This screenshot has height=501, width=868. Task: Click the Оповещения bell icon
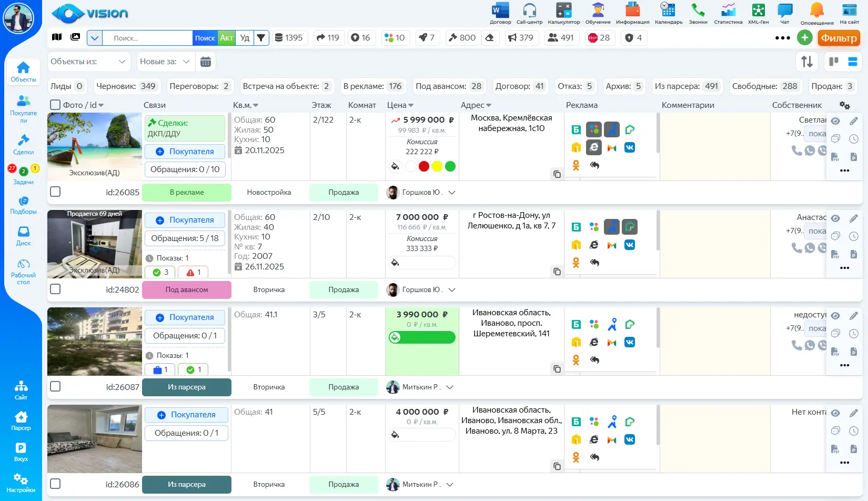click(x=816, y=11)
